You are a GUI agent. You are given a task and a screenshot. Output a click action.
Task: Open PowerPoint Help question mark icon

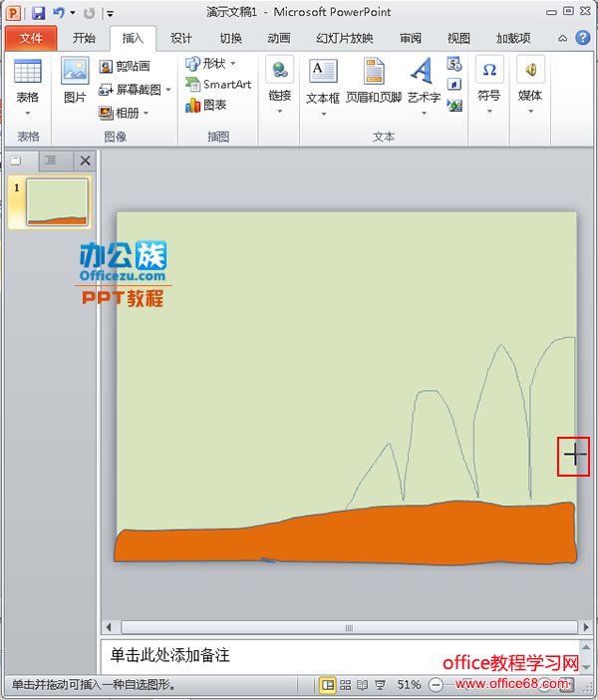tap(582, 38)
